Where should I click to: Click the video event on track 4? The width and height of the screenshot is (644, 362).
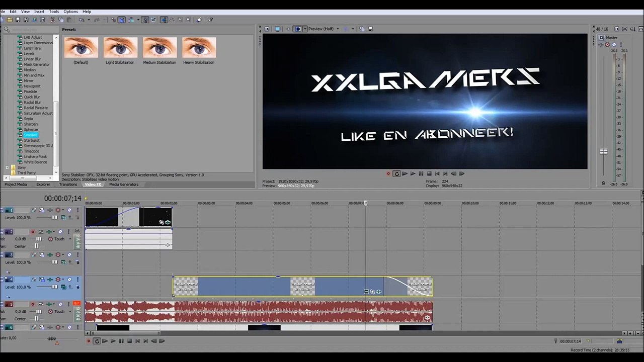tap(302, 287)
